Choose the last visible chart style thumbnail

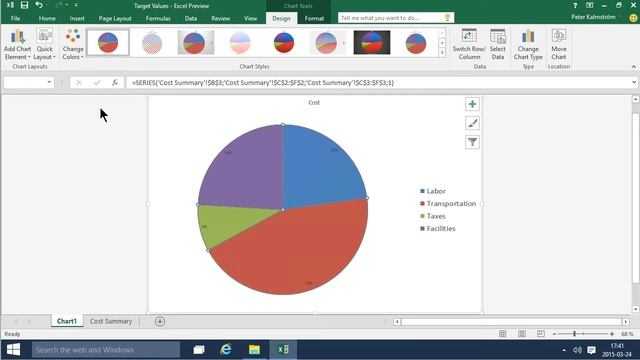[416, 42]
